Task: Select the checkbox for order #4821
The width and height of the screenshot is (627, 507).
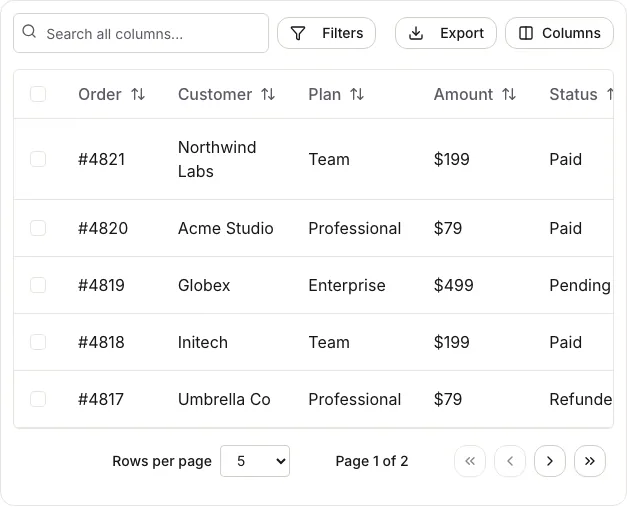Action: pos(38,159)
